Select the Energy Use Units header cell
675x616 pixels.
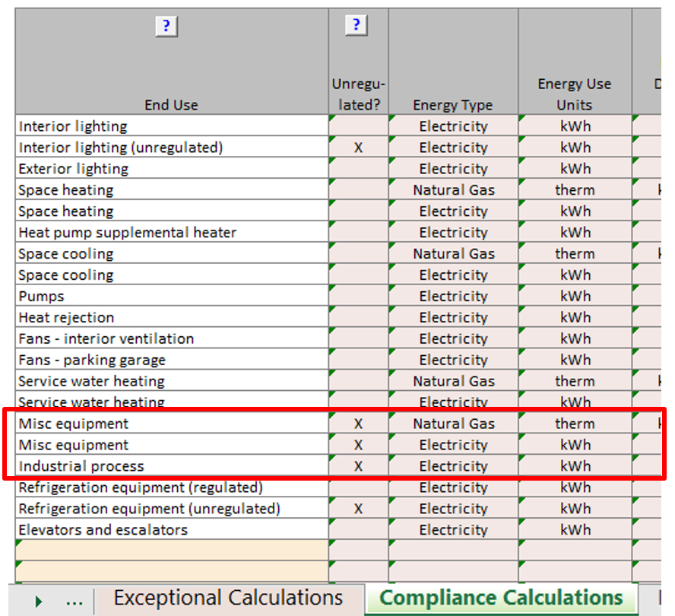pos(575,94)
